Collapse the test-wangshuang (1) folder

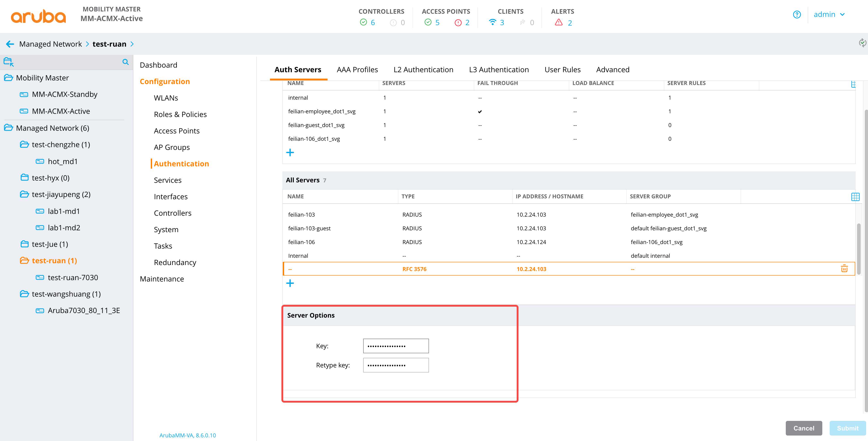[x=24, y=294]
